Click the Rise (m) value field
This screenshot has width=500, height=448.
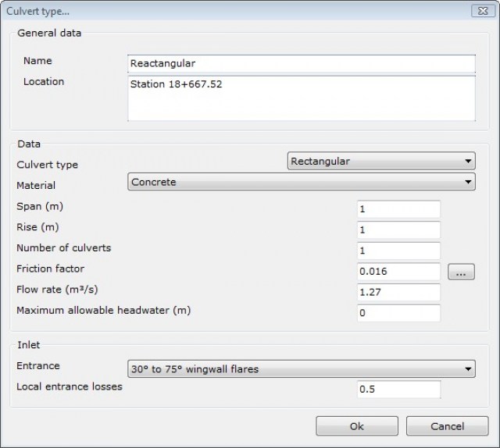pos(398,230)
